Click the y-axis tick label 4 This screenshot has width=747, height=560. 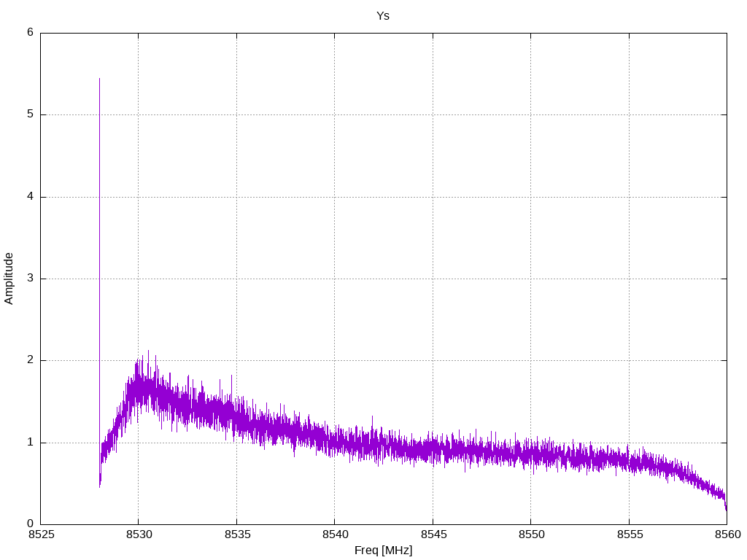31,196
